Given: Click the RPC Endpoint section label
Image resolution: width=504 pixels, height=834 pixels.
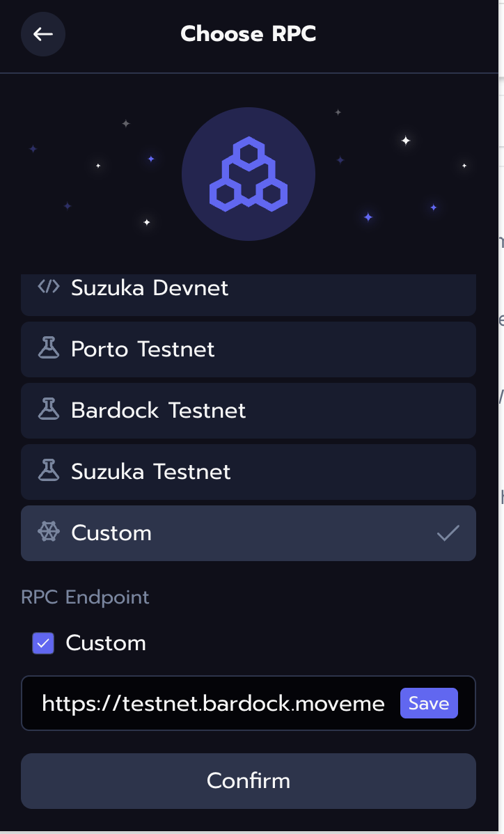Looking at the screenshot, I should tap(85, 597).
